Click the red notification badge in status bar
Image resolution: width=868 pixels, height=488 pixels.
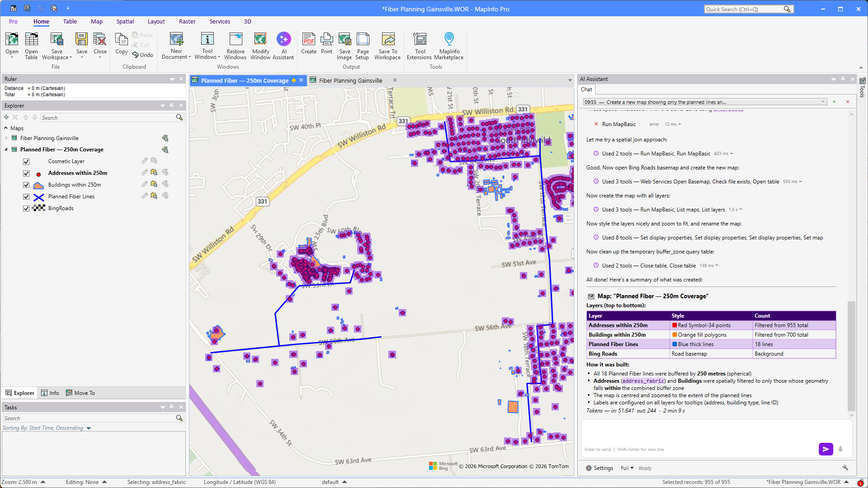click(860, 483)
